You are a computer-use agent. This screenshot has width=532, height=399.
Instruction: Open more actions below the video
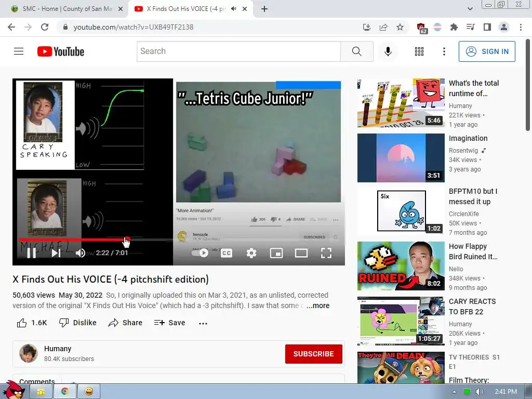pyautogui.click(x=203, y=323)
